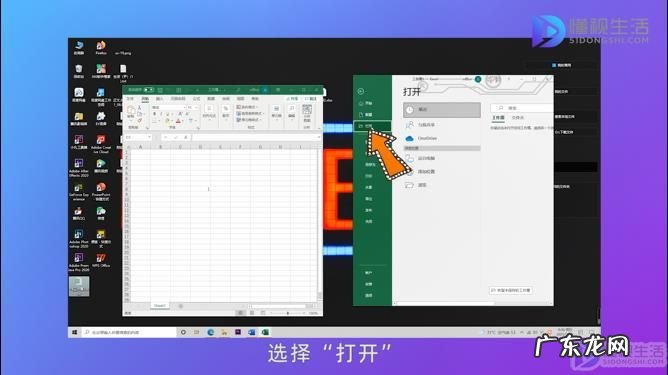Toggle the AutoSave switch in Excel title bar
This screenshot has height=375, width=668.
click(x=148, y=90)
